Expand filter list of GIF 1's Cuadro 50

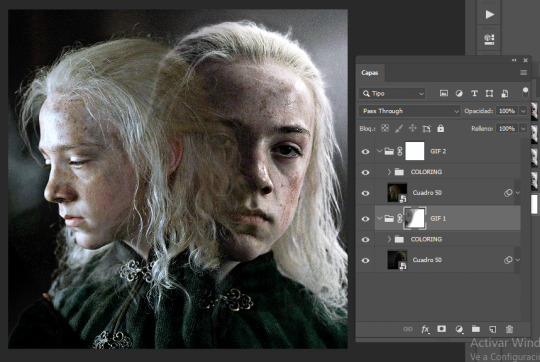(x=517, y=260)
